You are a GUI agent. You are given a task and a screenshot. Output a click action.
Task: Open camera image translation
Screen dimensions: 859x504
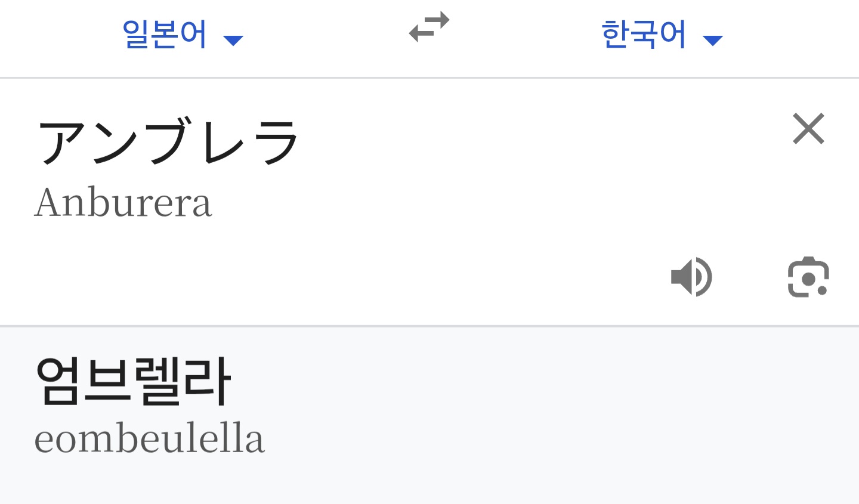click(808, 277)
